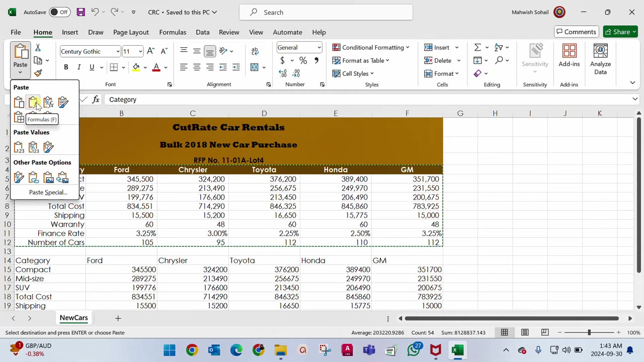Toggle Middle Align in Alignment group
Screen dimensions: 644x362
click(x=197, y=51)
